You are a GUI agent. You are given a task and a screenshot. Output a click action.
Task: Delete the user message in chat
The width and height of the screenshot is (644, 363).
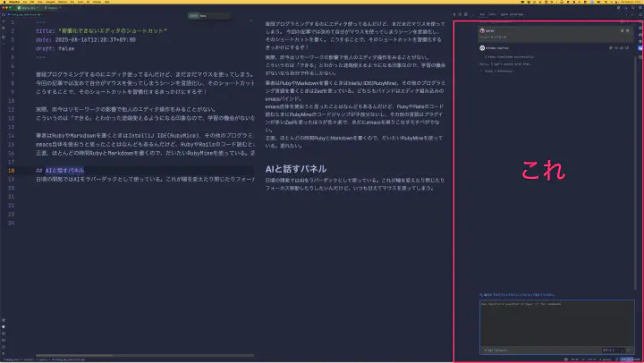[628, 30]
